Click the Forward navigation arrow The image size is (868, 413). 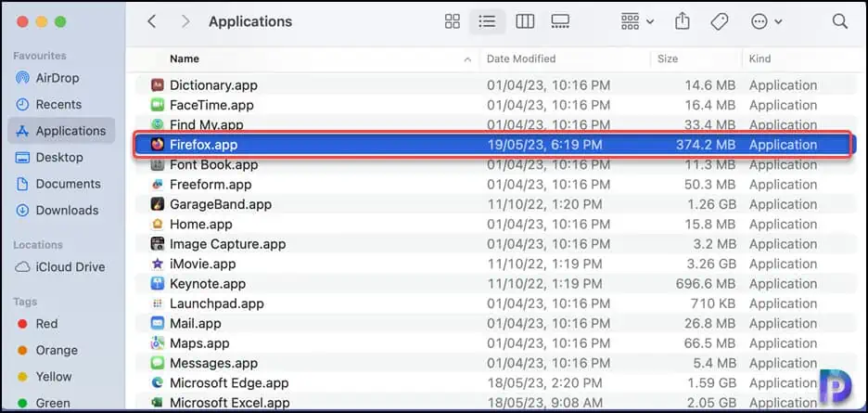tap(185, 21)
